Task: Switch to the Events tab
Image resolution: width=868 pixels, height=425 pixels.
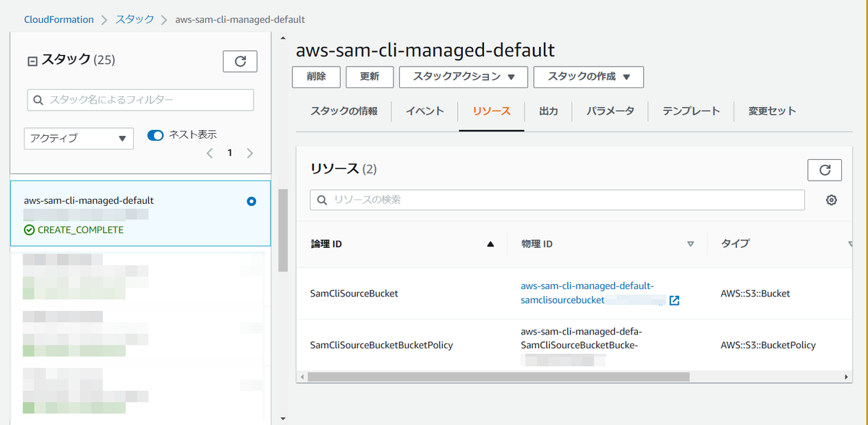Action: [425, 111]
